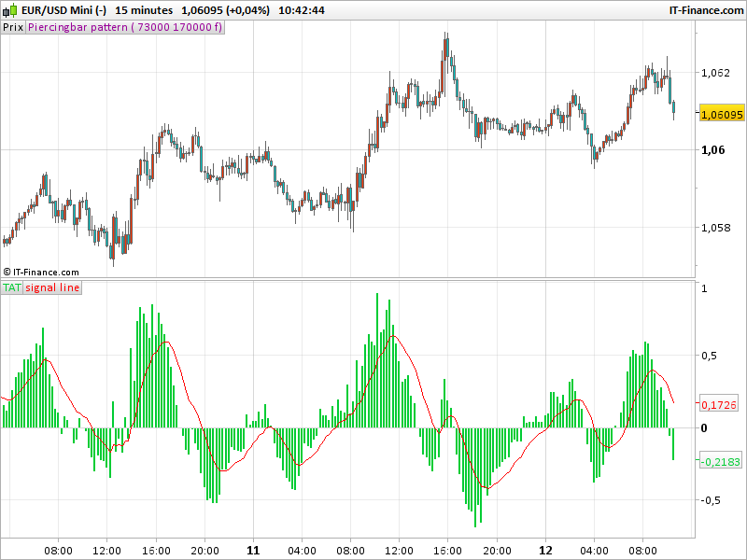Viewport: 747px width, 560px height.
Task: Click the -0,5 indicator axis label
Action: point(710,500)
